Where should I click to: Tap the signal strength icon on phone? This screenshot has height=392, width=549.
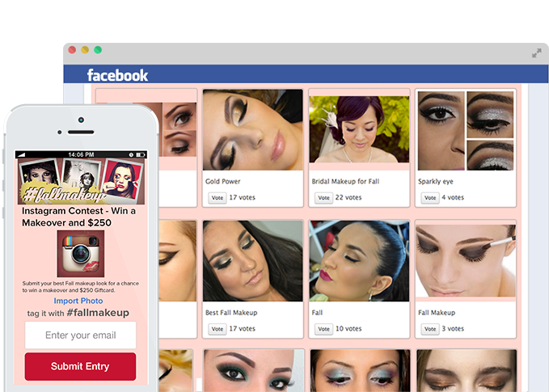pyautogui.click(x=21, y=154)
